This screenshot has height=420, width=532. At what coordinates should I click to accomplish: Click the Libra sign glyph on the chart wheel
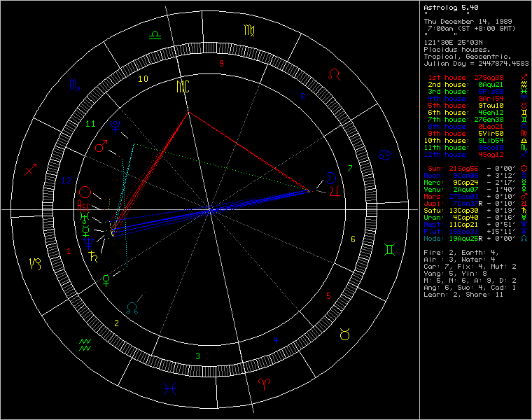[155, 35]
